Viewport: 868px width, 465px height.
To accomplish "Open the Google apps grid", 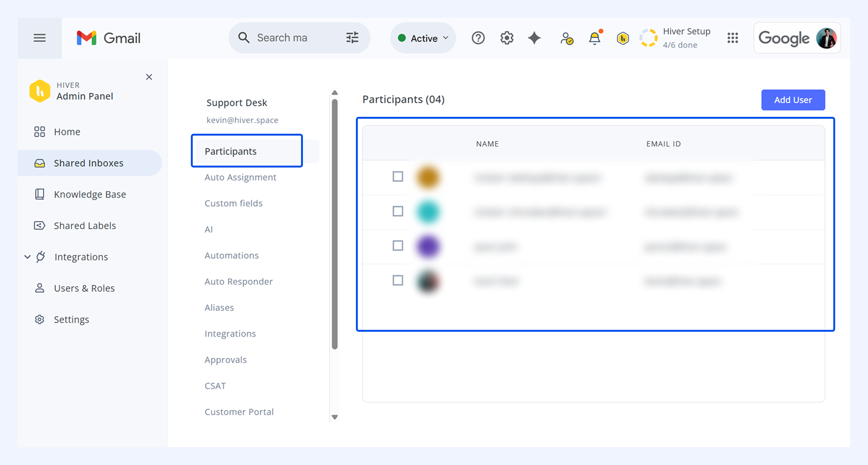I will point(733,38).
